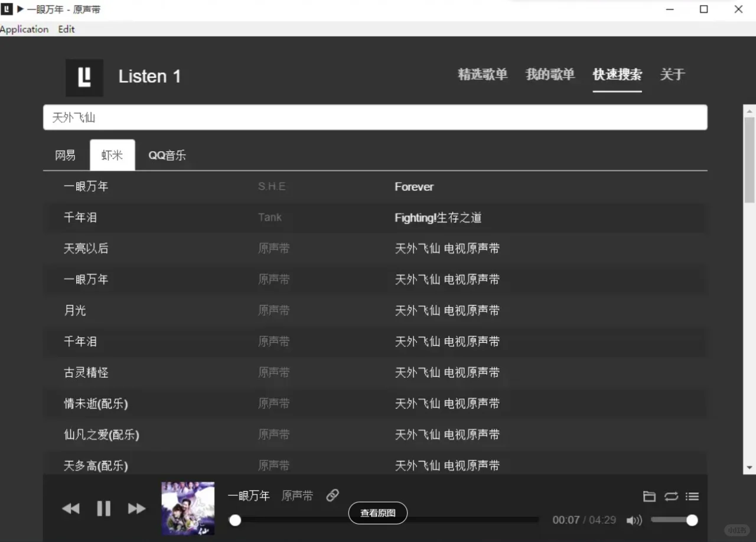756x542 pixels.
Task: Open the album Forever
Action: pos(414,187)
